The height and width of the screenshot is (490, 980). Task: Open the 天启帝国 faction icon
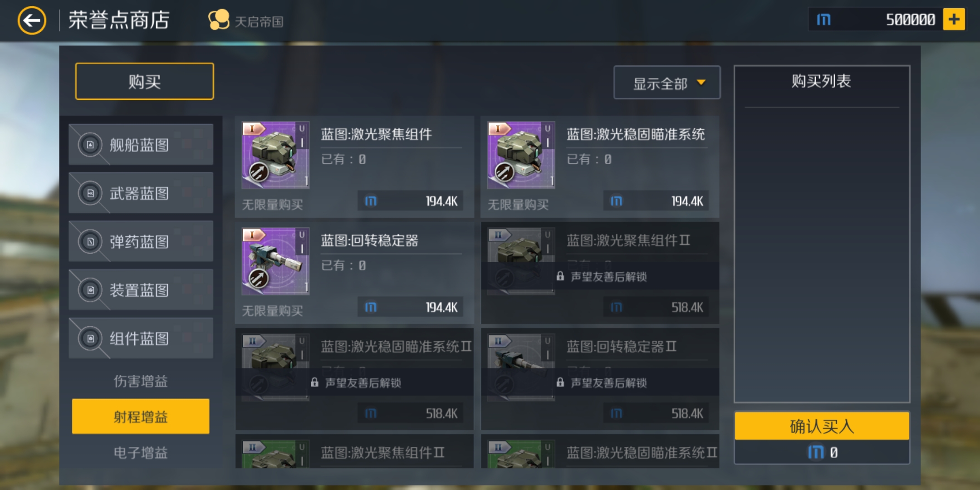(218, 20)
